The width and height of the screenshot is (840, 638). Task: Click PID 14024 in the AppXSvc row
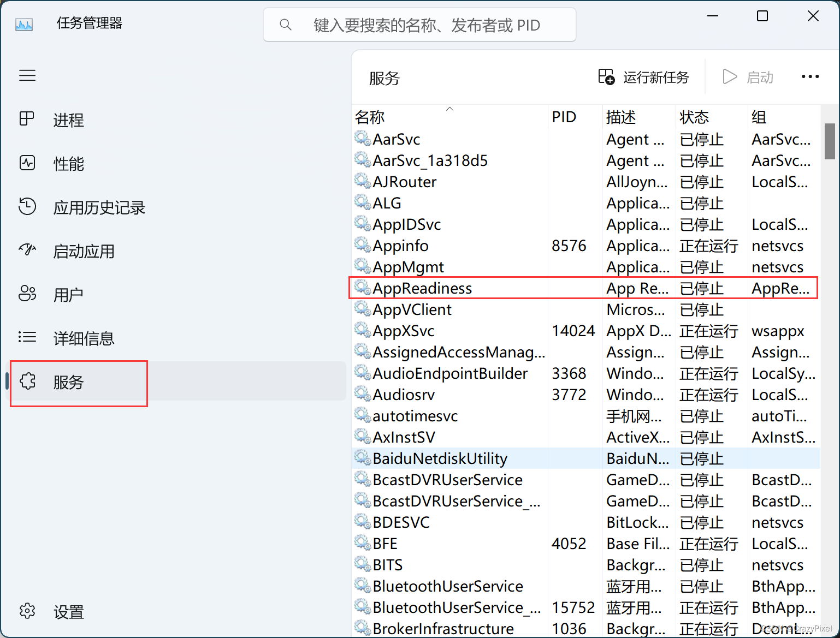(573, 331)
